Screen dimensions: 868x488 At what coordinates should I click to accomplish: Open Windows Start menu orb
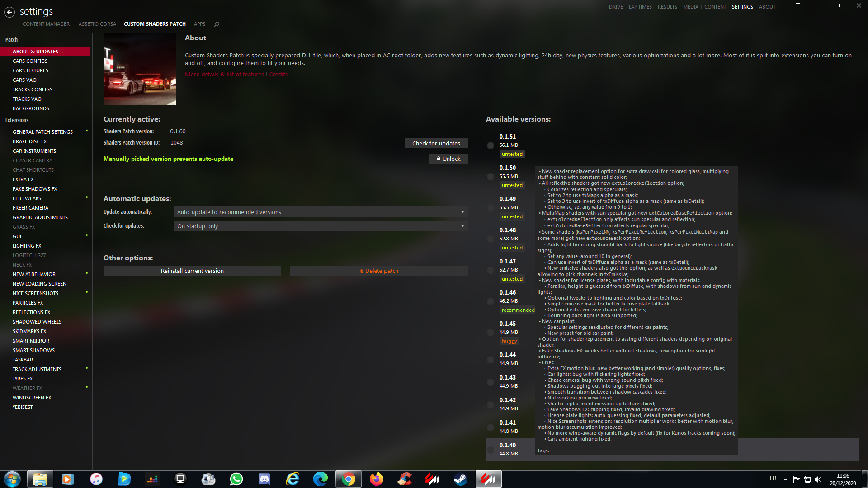12,479
